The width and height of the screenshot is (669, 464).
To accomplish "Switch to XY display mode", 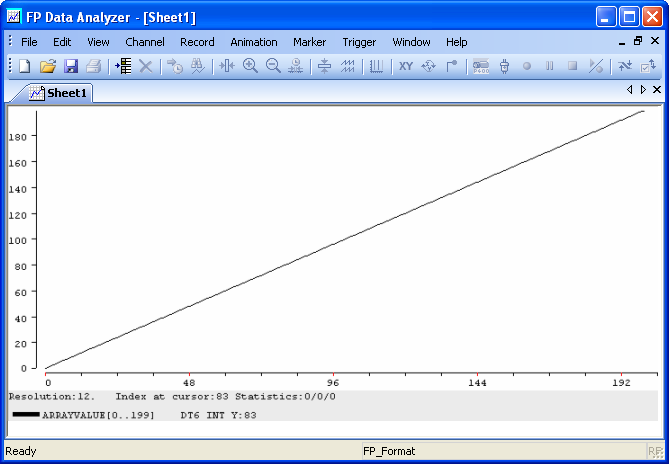I will coord(406,66).
